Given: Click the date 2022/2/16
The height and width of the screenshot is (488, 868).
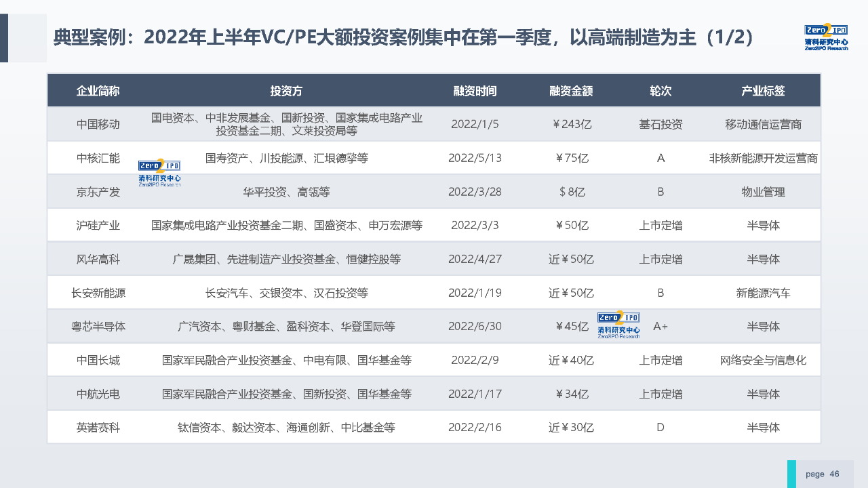Looking at the screenshot, I should tap(475, 428).
